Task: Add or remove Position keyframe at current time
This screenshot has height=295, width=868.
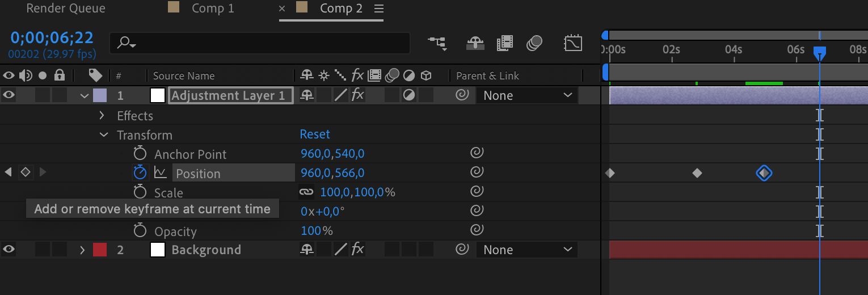Action: coord(25,172)
